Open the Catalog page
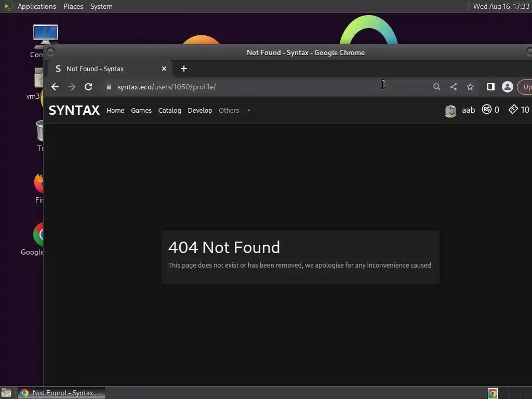Viewport: 532px width, 399px height. tap(170, 111)
